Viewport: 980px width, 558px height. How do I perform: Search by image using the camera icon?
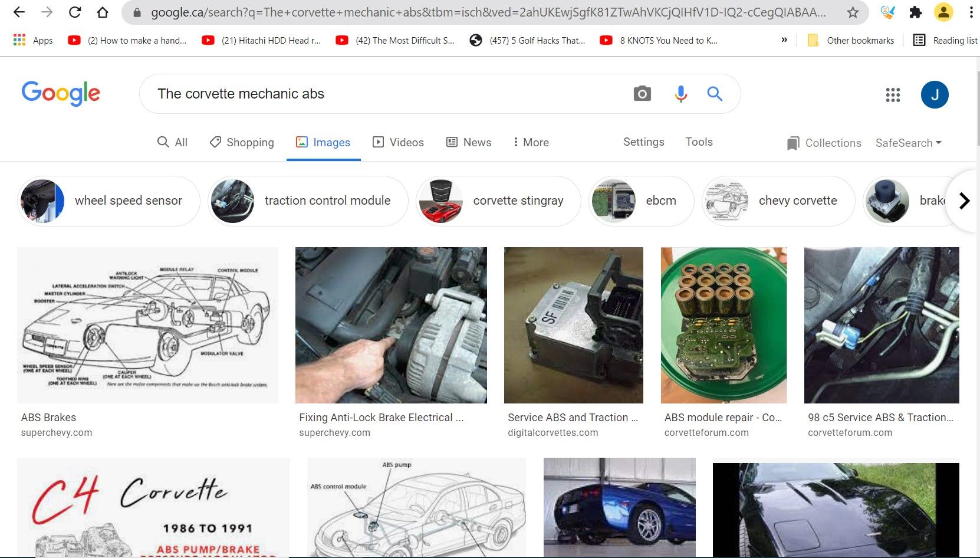pyautogui.click(x=642, y=94)
